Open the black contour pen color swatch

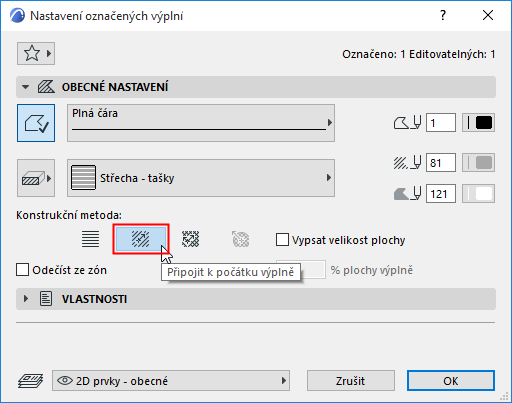478,123
